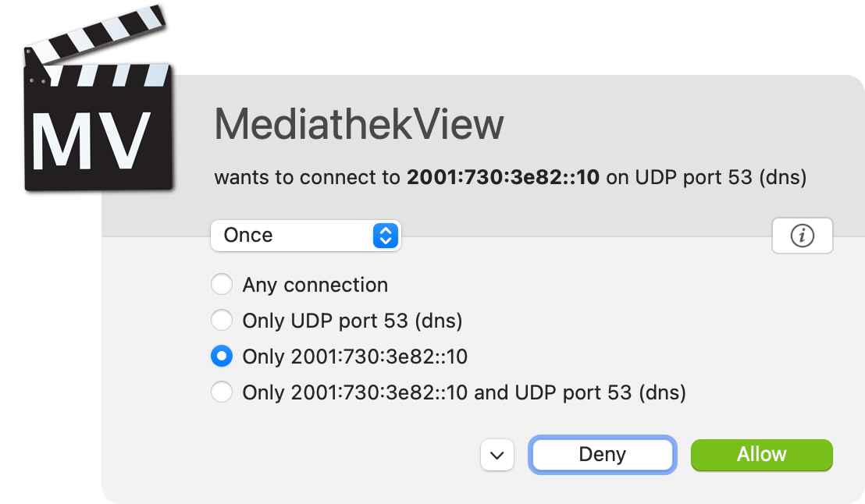The height and width of the screenshot is (504, 865).
Task: Click "on UDP port 53 (dns)" in the description
Action: pyautogui.click(x=706, y=178)
